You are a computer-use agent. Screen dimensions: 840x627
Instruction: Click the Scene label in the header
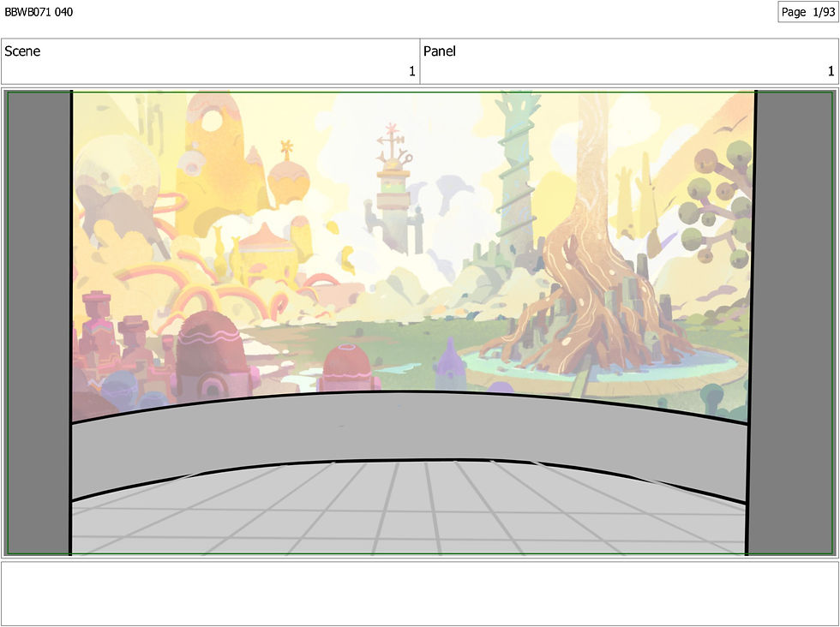point(22,51)
